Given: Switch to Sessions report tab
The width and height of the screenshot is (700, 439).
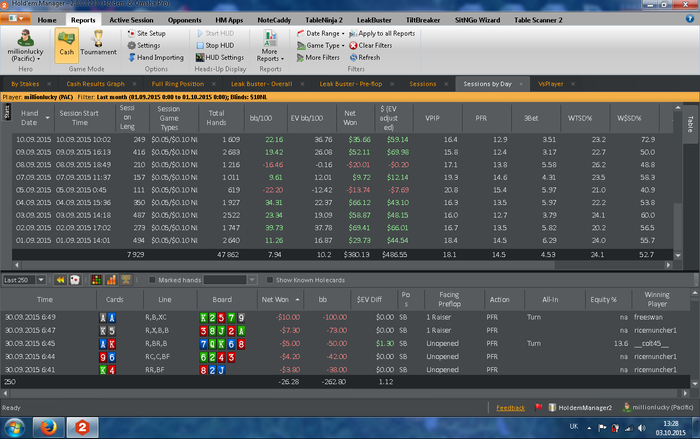Looking at the screenshot, I should coord(423,84).
